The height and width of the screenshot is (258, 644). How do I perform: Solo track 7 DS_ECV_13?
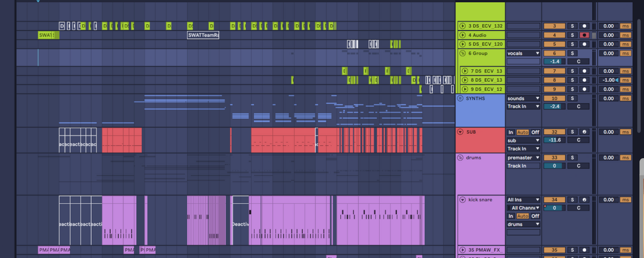coord(572,71)
